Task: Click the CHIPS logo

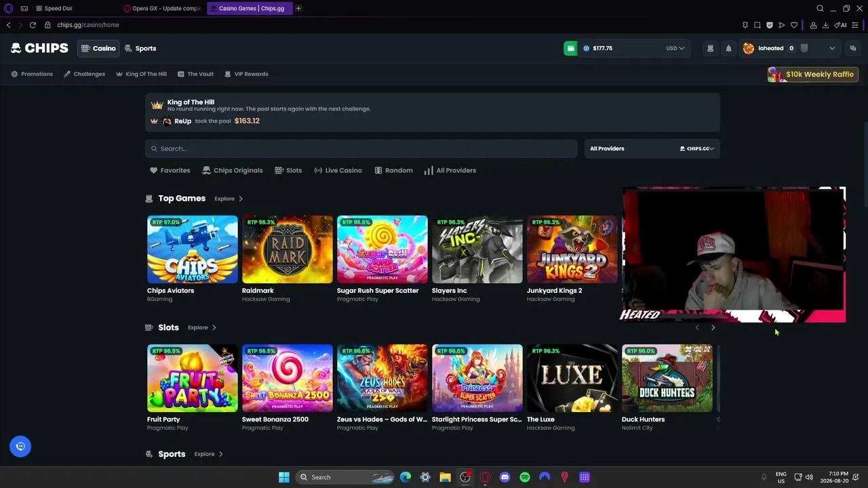Action: pyautogui.click(x=39, y=48)
